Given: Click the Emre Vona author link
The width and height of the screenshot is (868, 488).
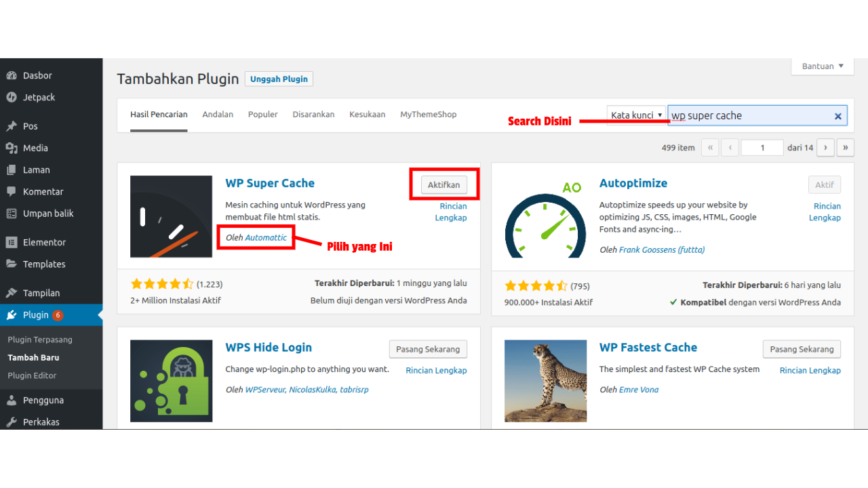Looking at the screenshot, I should click(639, 390).
